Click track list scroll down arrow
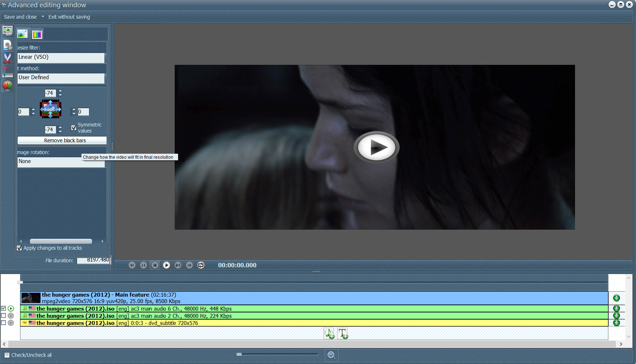The width and height of the screenshot is (636, 364). (628, 336)
